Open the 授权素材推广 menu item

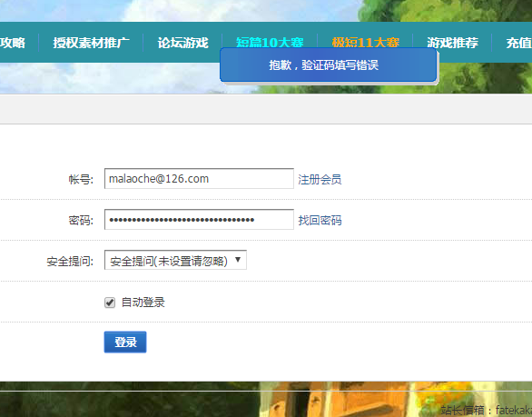tap(91, 43)
